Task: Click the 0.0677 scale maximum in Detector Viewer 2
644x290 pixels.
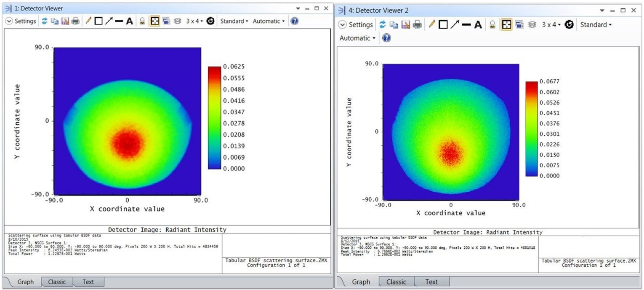Action: 550,81
